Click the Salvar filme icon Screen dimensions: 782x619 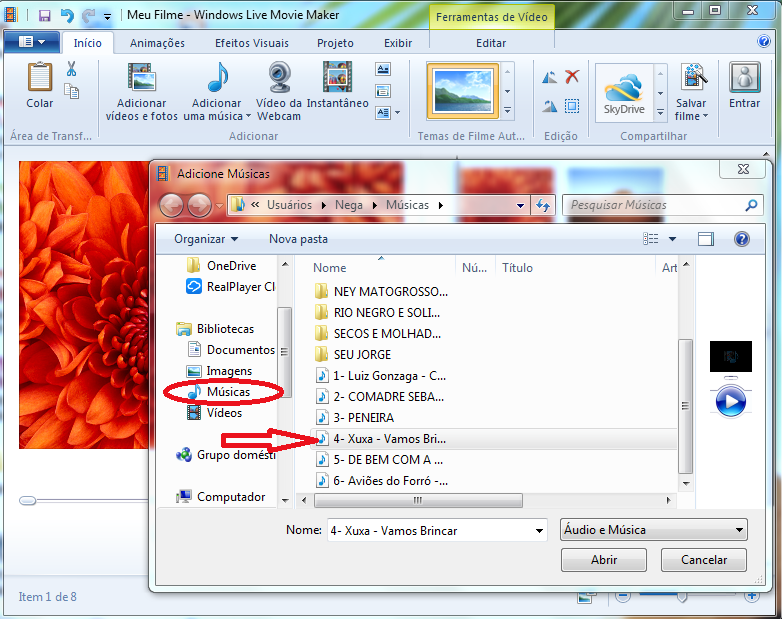(694, 77)
